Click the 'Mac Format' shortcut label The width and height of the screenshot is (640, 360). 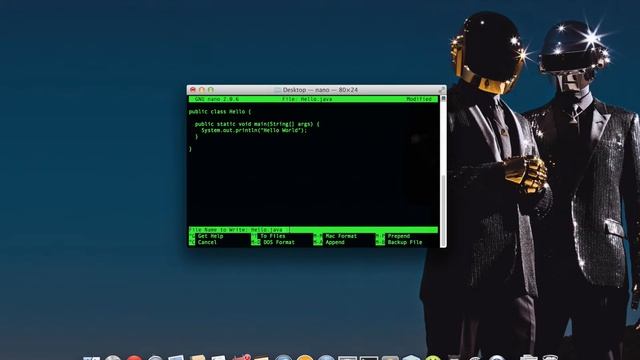(341, 236)
